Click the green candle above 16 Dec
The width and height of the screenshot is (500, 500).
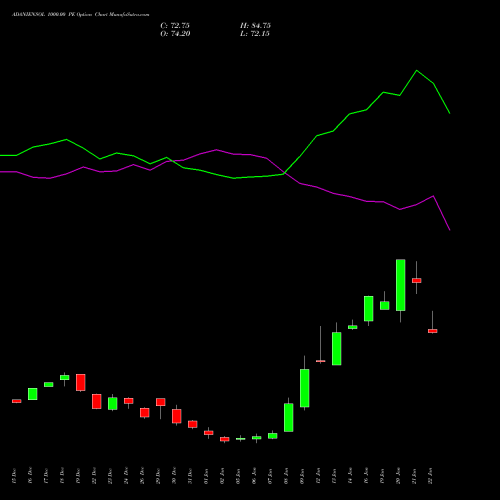tap(33, 394)
